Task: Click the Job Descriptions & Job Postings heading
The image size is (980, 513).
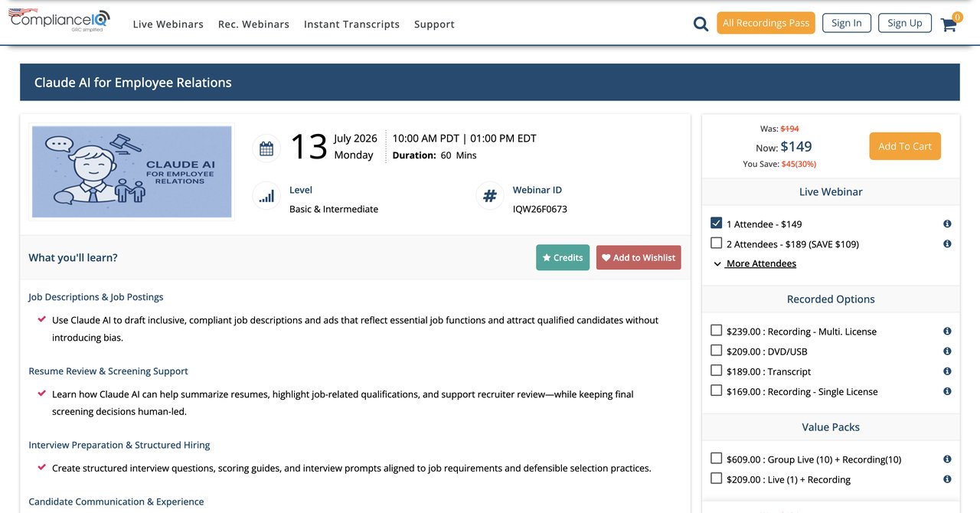Action: coord(96,296)
